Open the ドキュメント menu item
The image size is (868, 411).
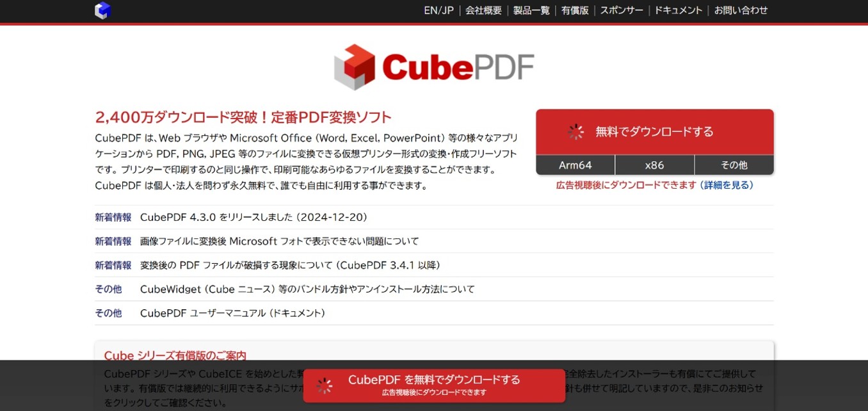pos(678,10)
